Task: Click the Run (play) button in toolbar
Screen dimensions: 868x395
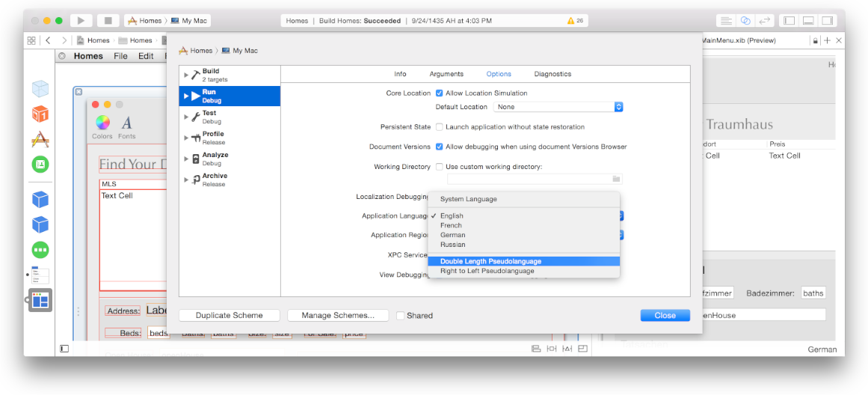Action: pyautogui.click(x=81, y=21)
